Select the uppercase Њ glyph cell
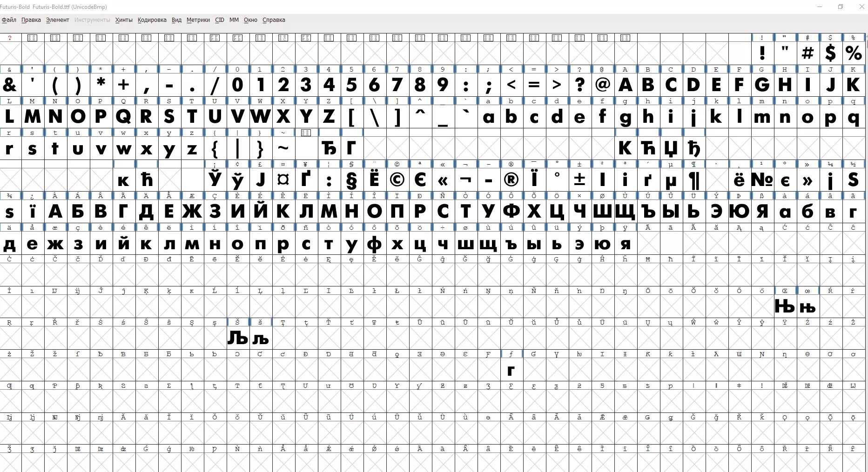The height and width of the screenshot is (472, 868). [785, 306]
